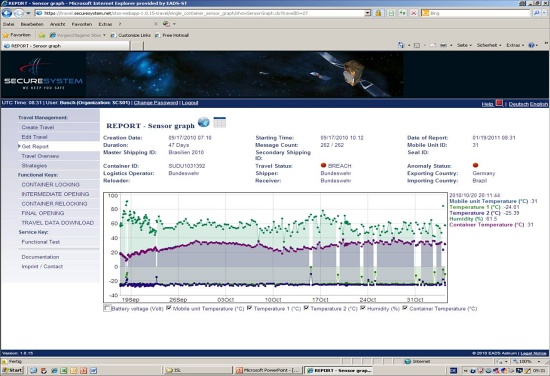The width and height of the screenshot is (550, 376).
Task: Uncheck the Humidity (%) checkbox
Action: [x=363, y=308]
